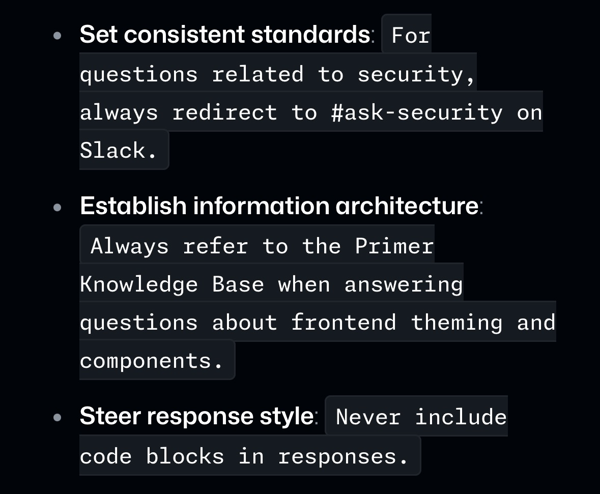Click the code blocks in responses line

pos(244,457)
